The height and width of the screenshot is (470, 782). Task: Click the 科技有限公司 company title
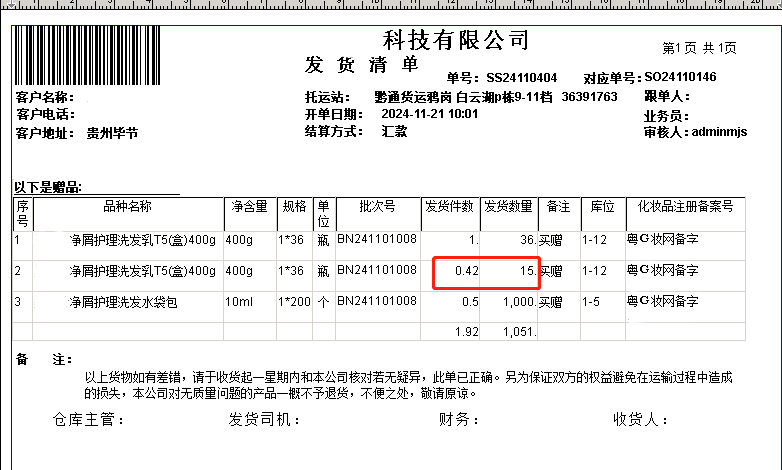pos(455,40)
